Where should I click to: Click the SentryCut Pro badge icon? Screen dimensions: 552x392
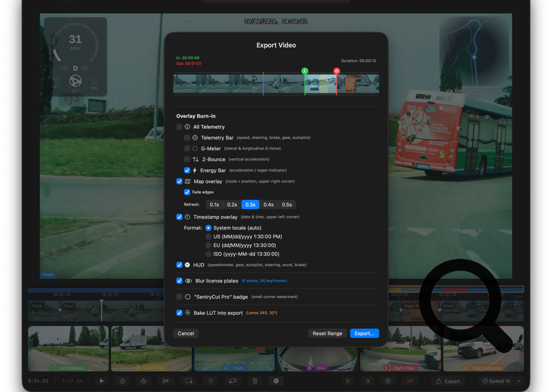click(x=188, y=296)
